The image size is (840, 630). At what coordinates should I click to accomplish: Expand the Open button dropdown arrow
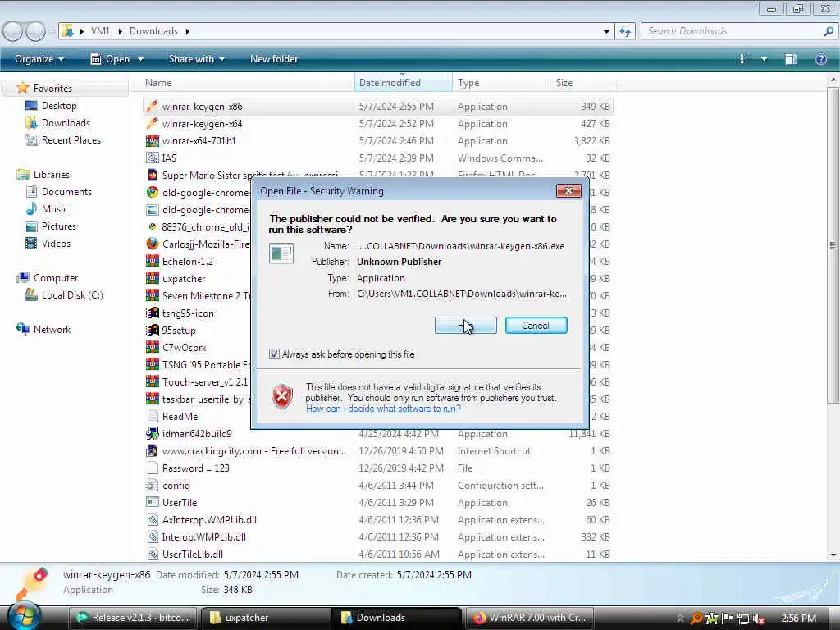140,59
